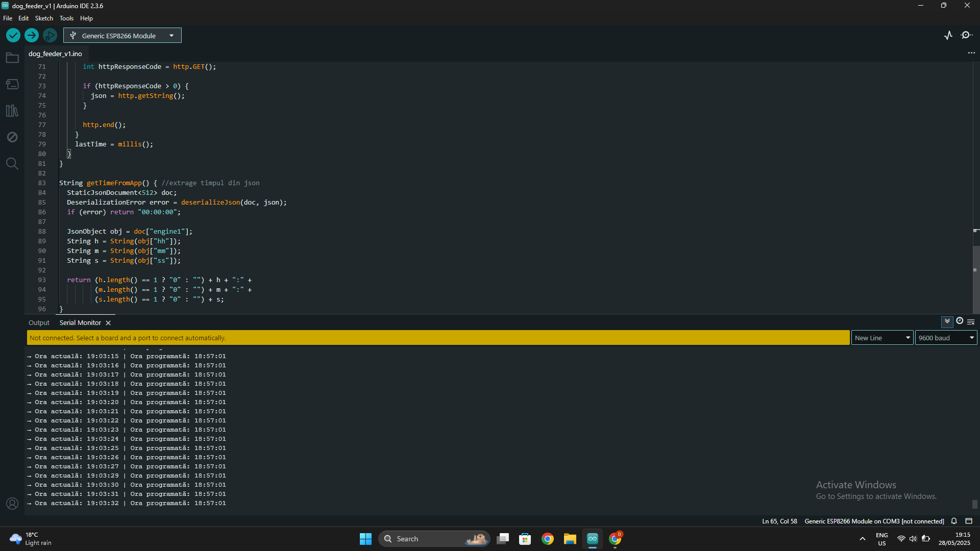
Task: Open the Serial Plotter
Action: click(x=948, y=35)
